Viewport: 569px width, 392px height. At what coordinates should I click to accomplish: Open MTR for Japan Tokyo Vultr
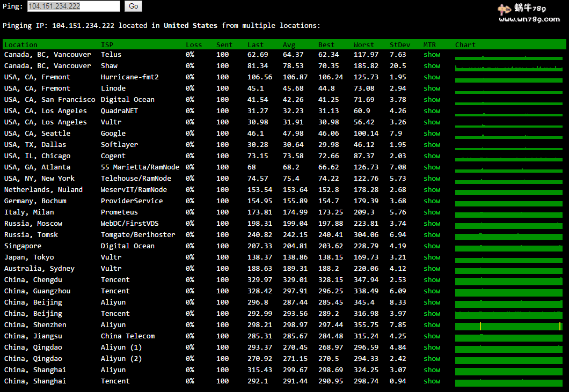(432, 257)
